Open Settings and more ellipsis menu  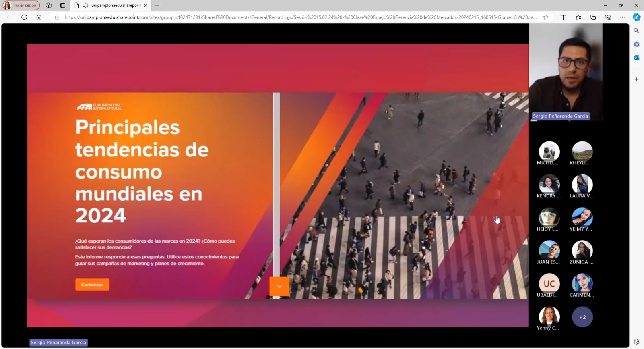click(x=622, y=17)
